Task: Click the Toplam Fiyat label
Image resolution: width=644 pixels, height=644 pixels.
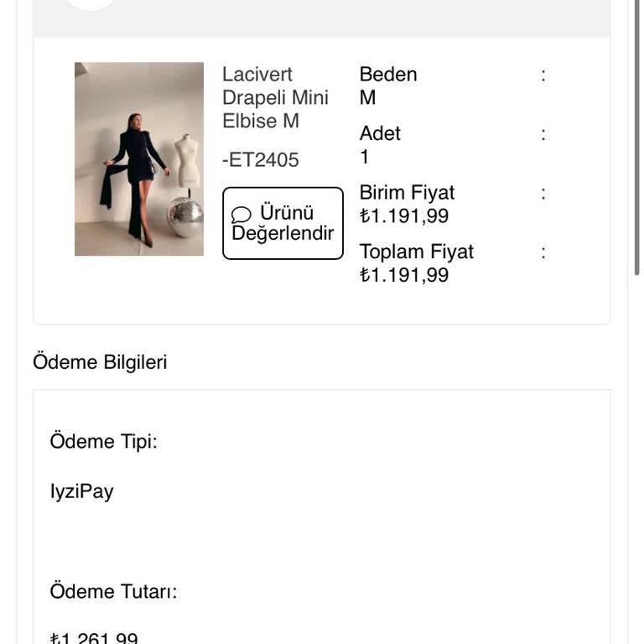Action: pyautogui.click(x=417, y=252)
